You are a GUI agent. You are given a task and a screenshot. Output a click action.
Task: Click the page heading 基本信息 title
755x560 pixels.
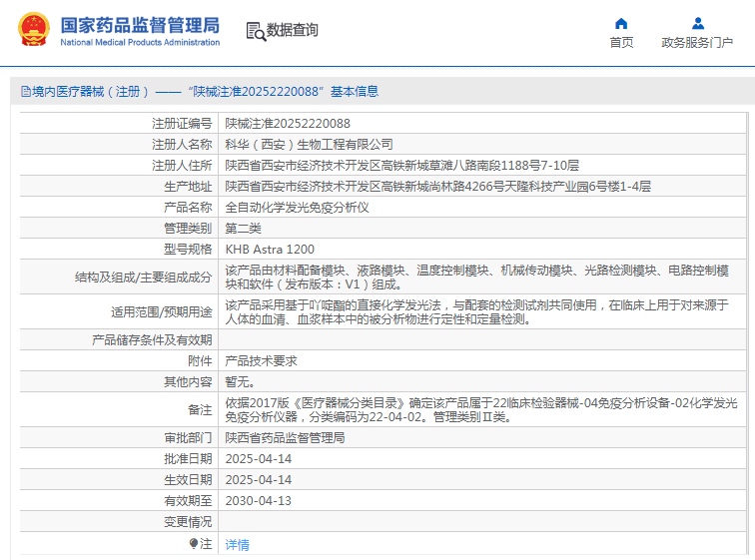(355, 92)
